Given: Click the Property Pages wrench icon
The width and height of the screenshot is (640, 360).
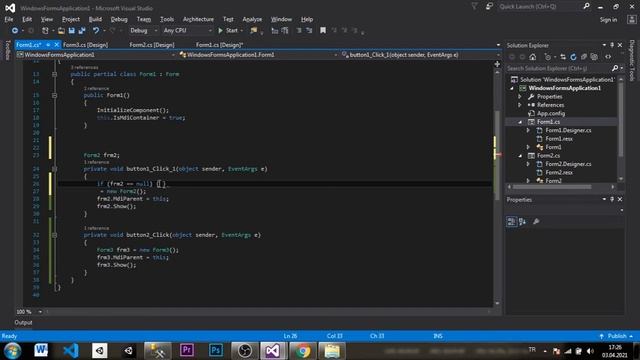Looking at the screenshot, I should (536, 221).
